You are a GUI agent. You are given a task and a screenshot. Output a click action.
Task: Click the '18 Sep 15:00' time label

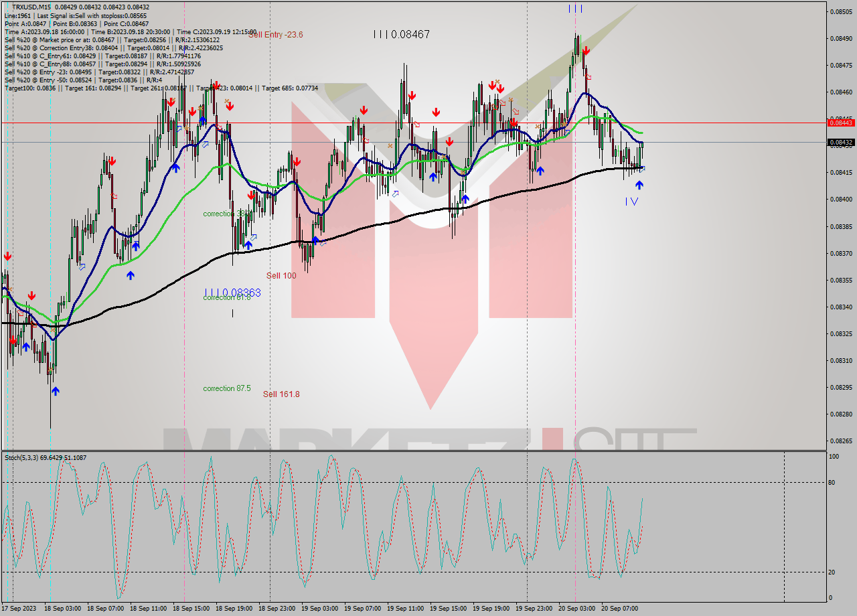coord(191,609)
